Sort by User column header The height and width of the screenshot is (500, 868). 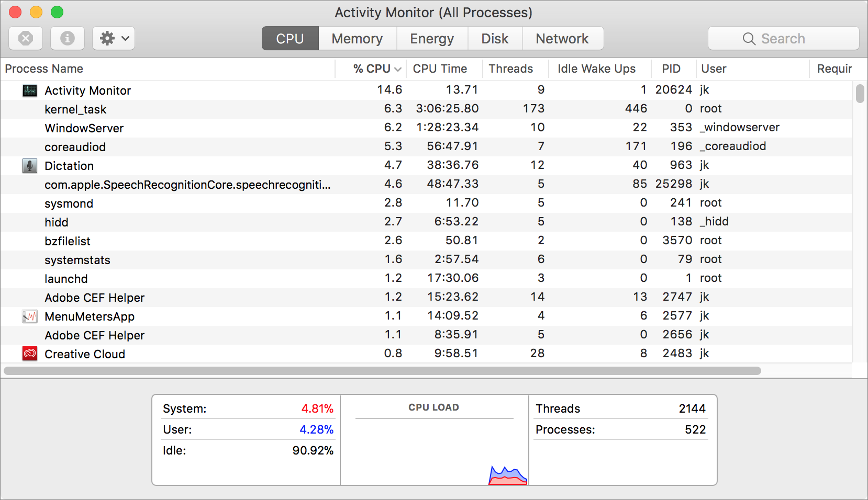click(752, 69)
